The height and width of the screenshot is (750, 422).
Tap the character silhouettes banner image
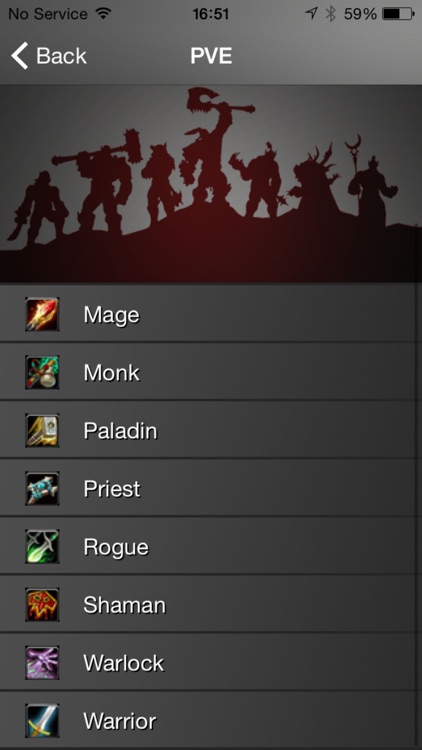[x=211, y=184]
